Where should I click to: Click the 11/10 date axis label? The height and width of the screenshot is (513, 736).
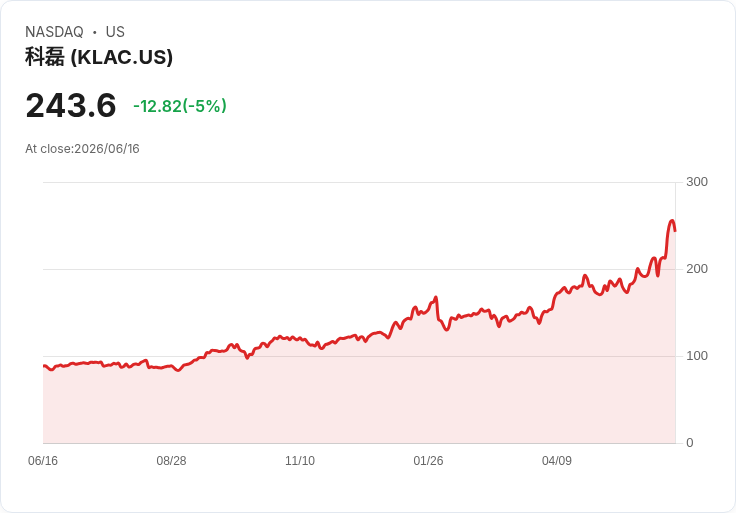point(300,461)
